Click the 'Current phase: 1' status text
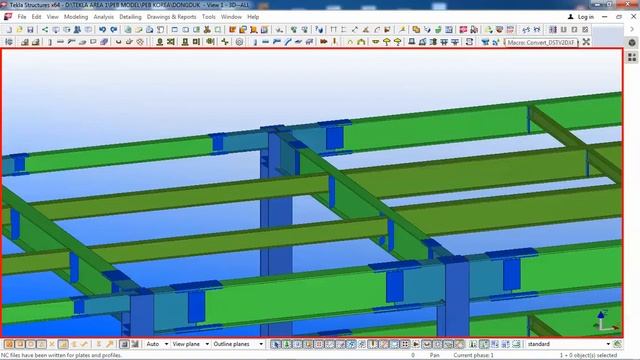 (473, 355)
